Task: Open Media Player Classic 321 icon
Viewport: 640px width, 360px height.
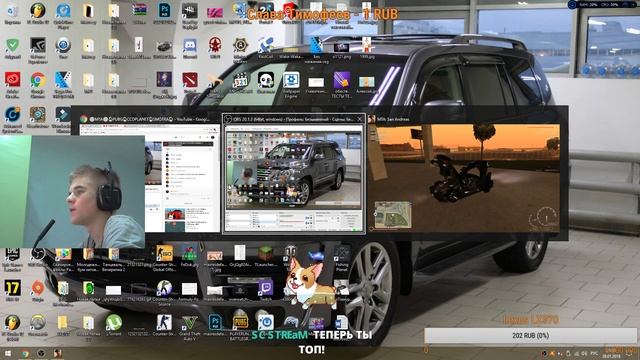Action: (240, 80)
